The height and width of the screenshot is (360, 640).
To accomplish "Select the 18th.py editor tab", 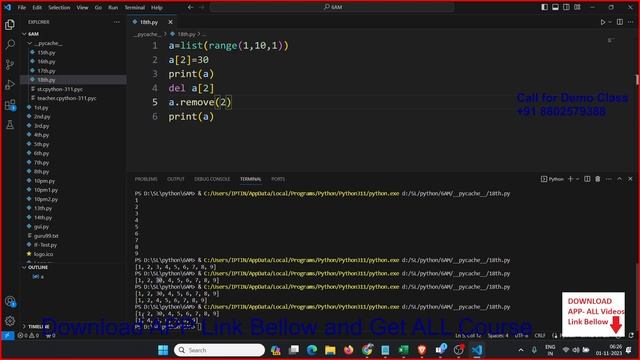I will point(151,22).
